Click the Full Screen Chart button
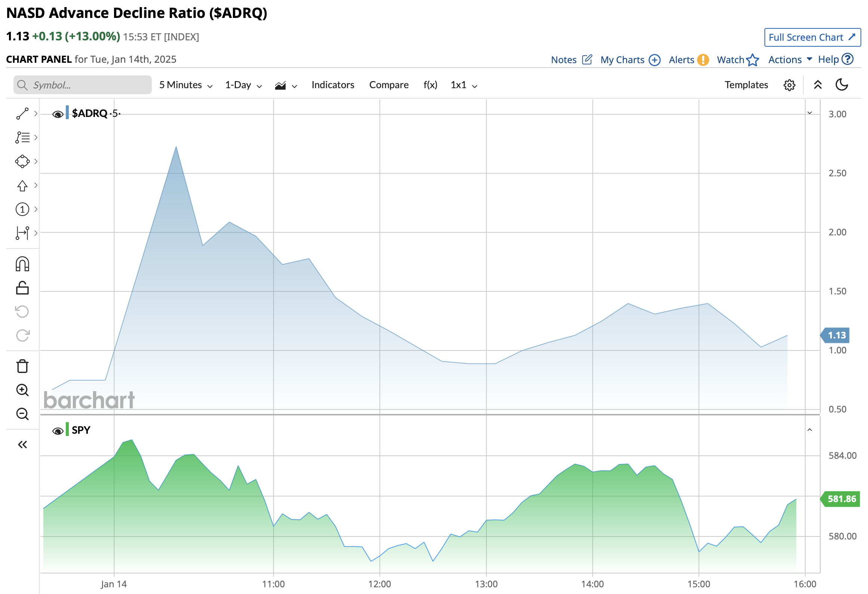This screenshot has height=594, width=868. 812,37
